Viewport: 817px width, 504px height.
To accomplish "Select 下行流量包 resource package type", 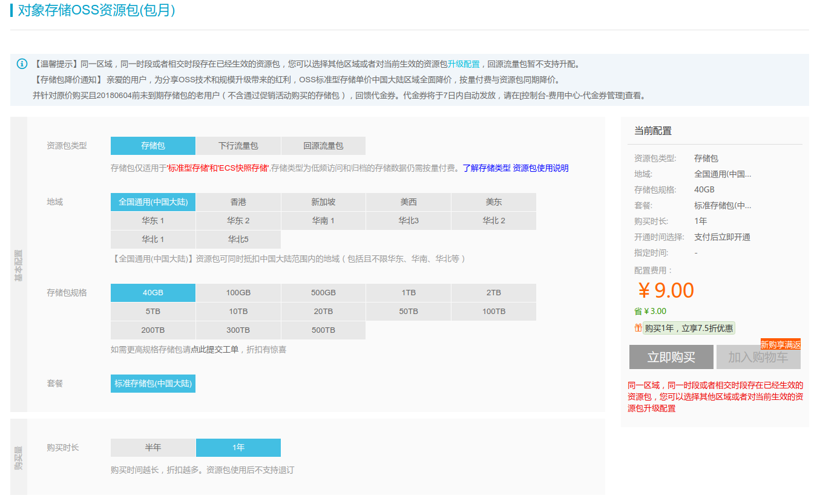I will click(238, 146).
